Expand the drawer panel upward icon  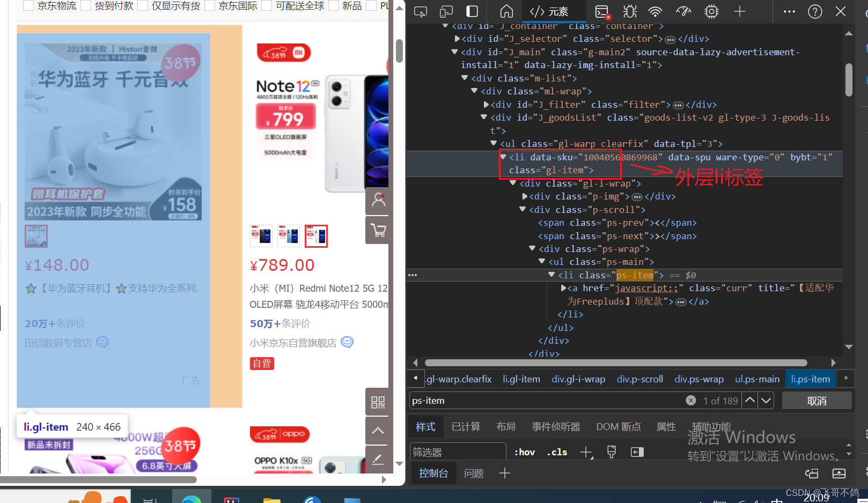839,474
